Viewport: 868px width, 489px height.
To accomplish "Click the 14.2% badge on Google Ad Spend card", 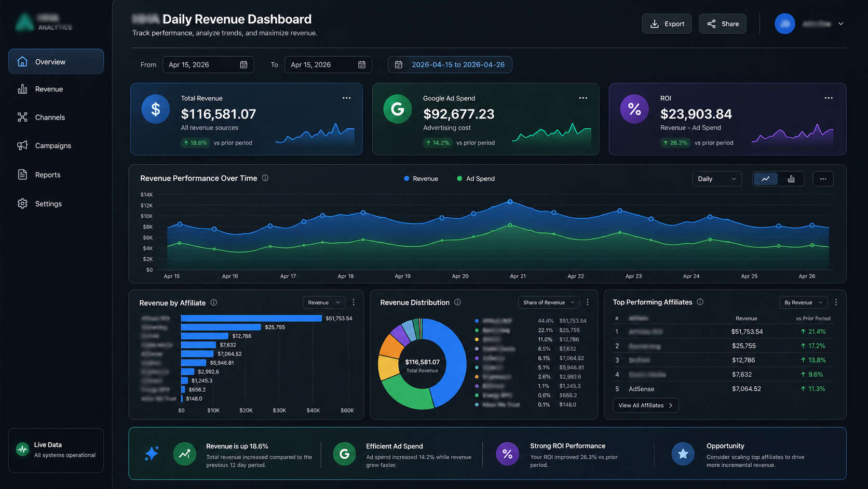I will pyautogui.click(x=437, y=143).
